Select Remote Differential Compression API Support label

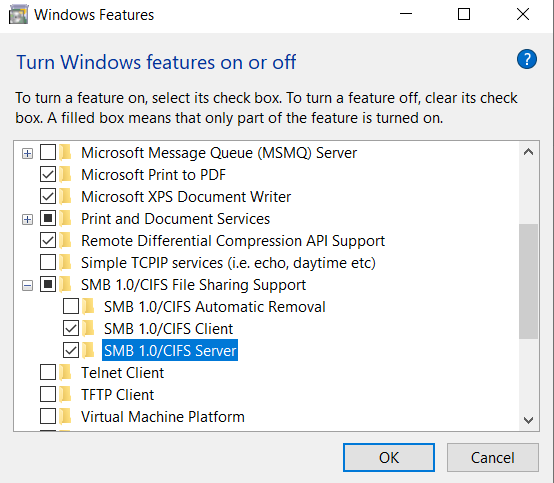click(233, 241)
